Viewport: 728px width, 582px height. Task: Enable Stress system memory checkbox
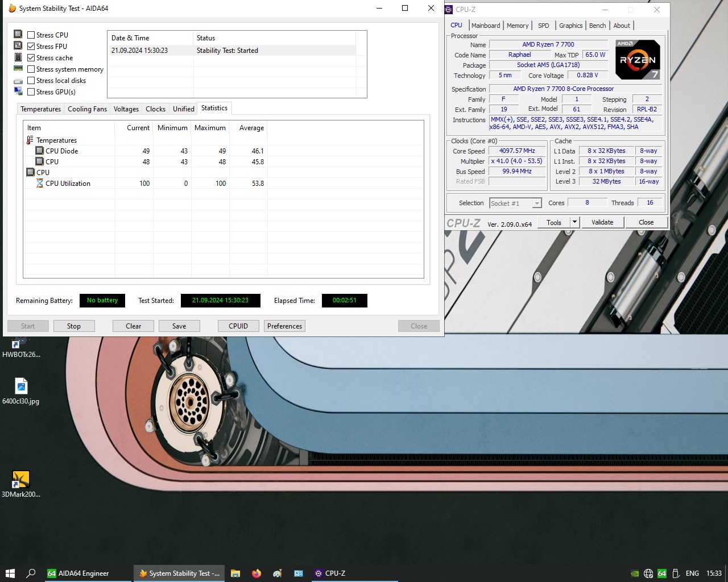point(31,69)
